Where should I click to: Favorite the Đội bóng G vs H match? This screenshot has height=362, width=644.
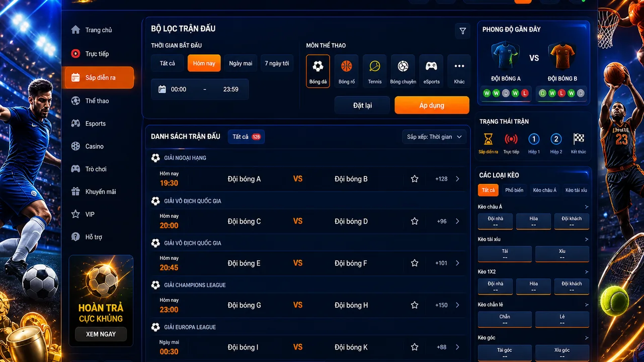[x=415, y=305]
